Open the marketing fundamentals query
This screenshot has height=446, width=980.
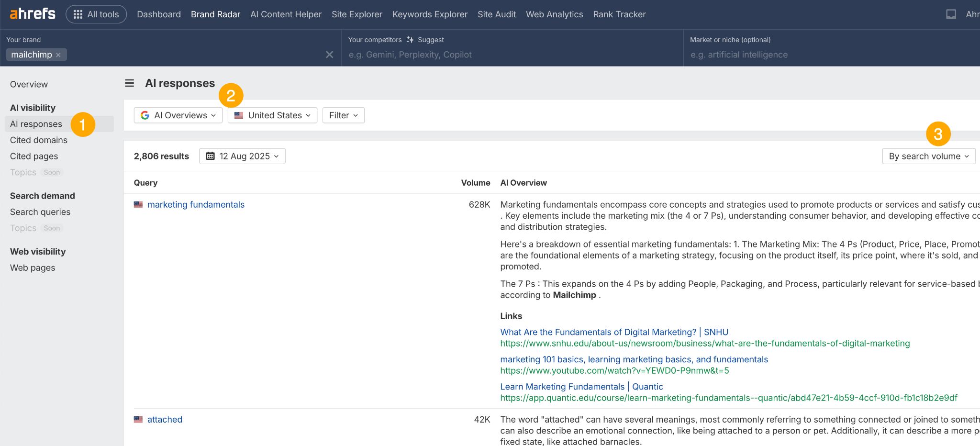[x=196, y=205]
